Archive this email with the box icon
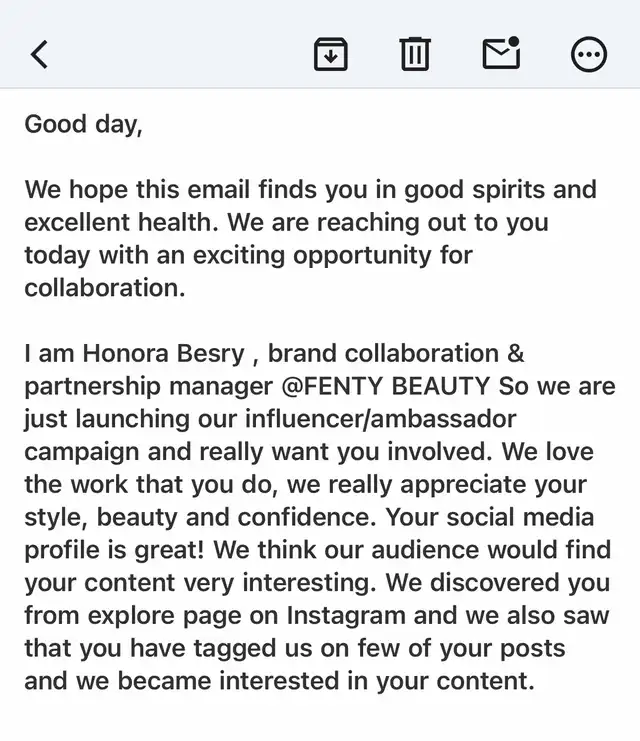Viewport: 640px width, 741px height. [x=331, y=54]
